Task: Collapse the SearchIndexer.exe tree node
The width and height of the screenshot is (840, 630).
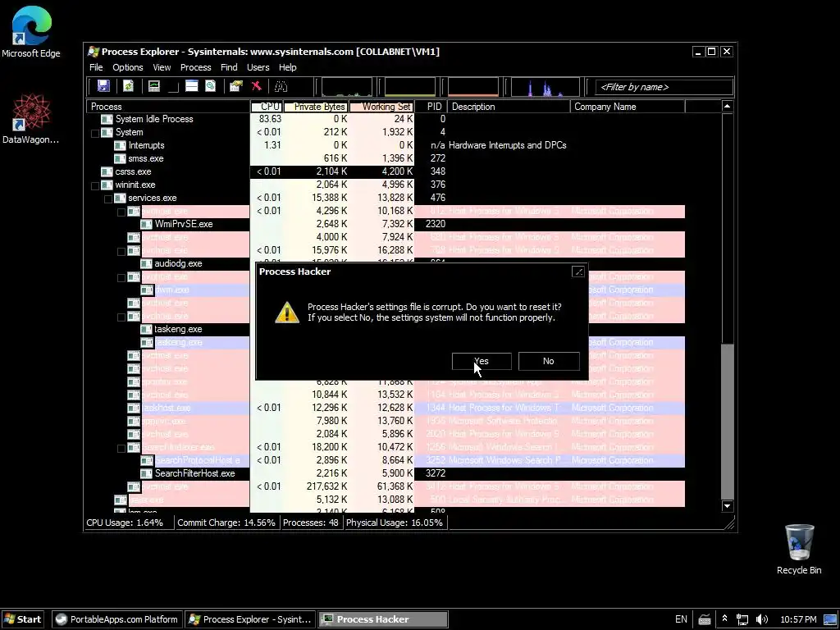Action: pyautogui.click(x=121, y=448)
